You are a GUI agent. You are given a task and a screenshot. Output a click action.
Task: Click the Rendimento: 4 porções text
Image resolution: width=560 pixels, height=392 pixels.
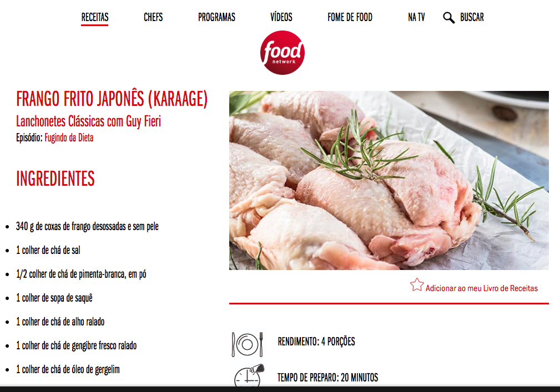point(316,342)
